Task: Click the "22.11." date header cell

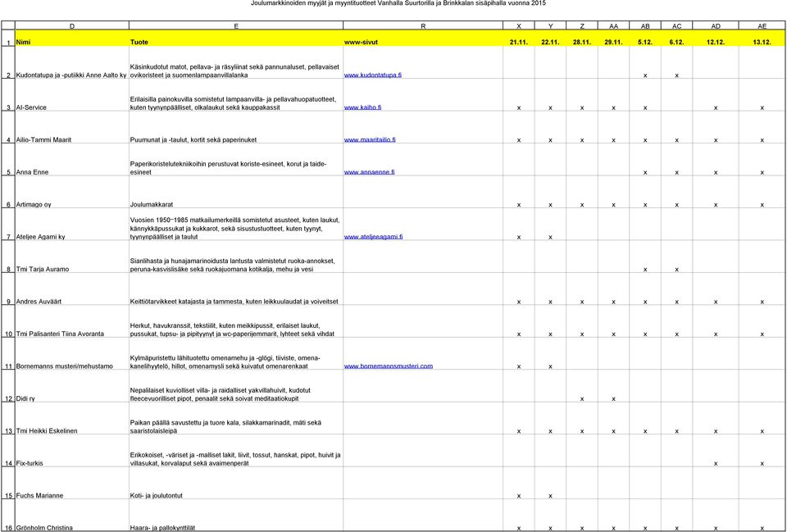Action: tap(550, 39)
